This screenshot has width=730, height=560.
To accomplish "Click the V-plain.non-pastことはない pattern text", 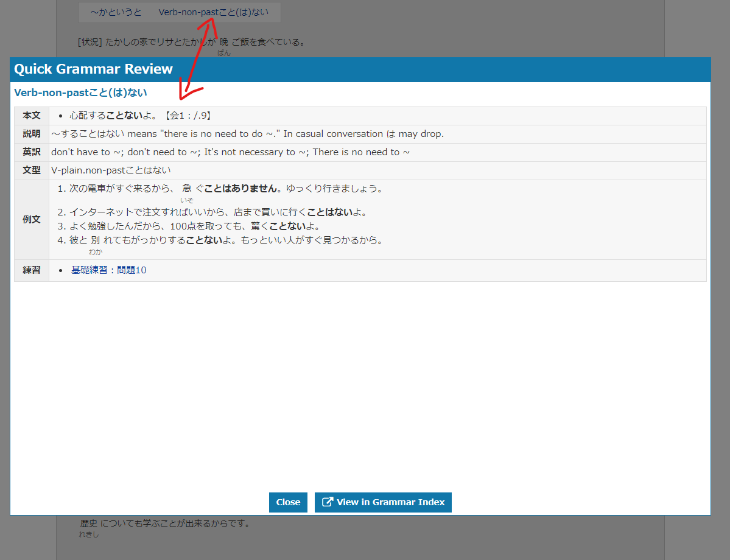I will (111, 170).
